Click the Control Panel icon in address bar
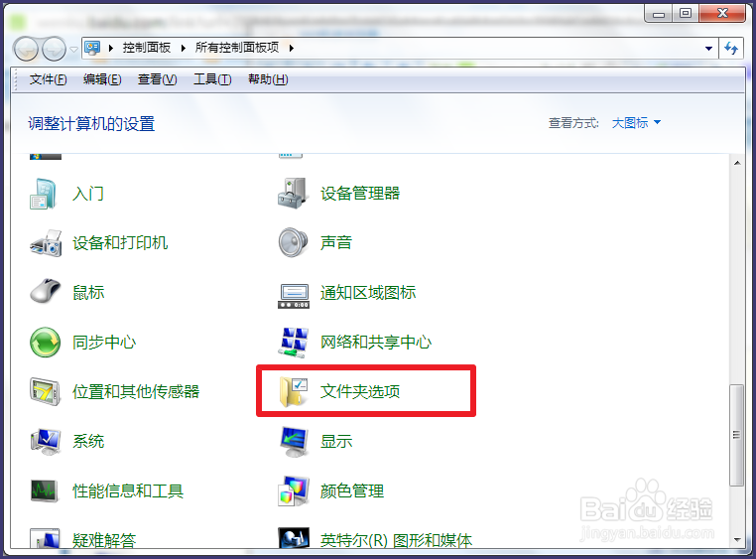The height and width of the screenshot is (559, 756). click(92, 48)
